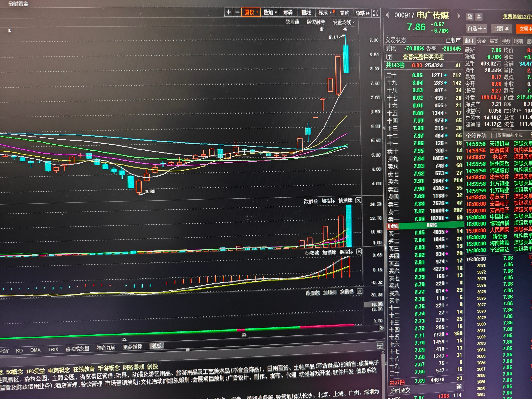
Task: Select the KD indicator tab
Action: click(19, 351)
